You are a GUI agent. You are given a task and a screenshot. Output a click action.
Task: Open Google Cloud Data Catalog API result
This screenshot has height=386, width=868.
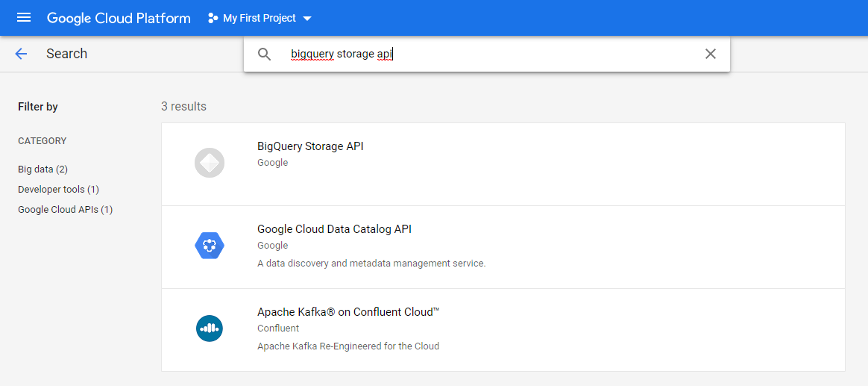(503, 247)
